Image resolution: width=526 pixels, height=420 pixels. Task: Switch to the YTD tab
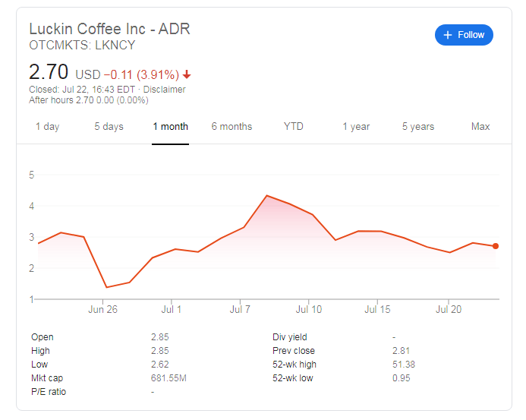[x=294, y=127]
